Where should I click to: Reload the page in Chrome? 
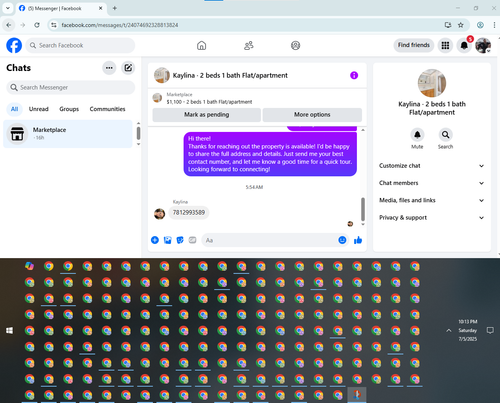click(x=37, y=25)
